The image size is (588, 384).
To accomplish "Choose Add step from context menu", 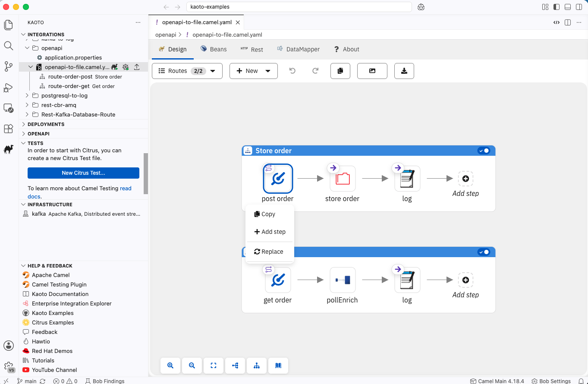I will 270,232.
